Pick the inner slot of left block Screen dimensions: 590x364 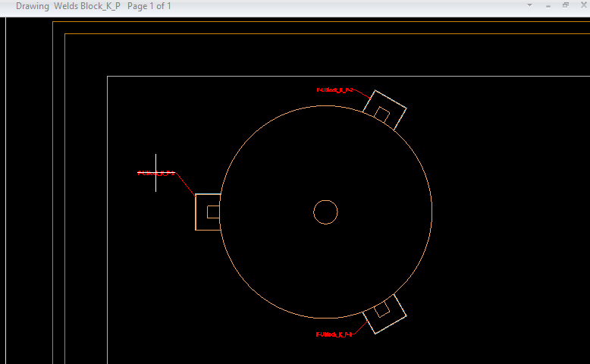coord(213,212)
